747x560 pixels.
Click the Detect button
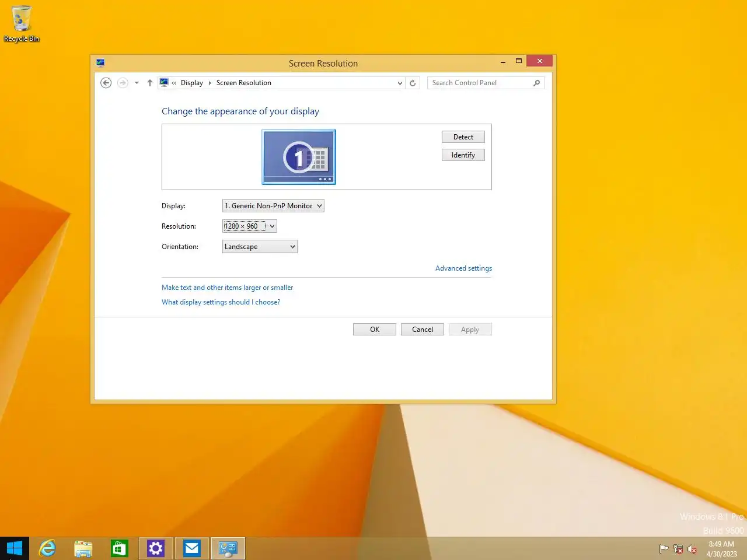click(x=463, y=137)
